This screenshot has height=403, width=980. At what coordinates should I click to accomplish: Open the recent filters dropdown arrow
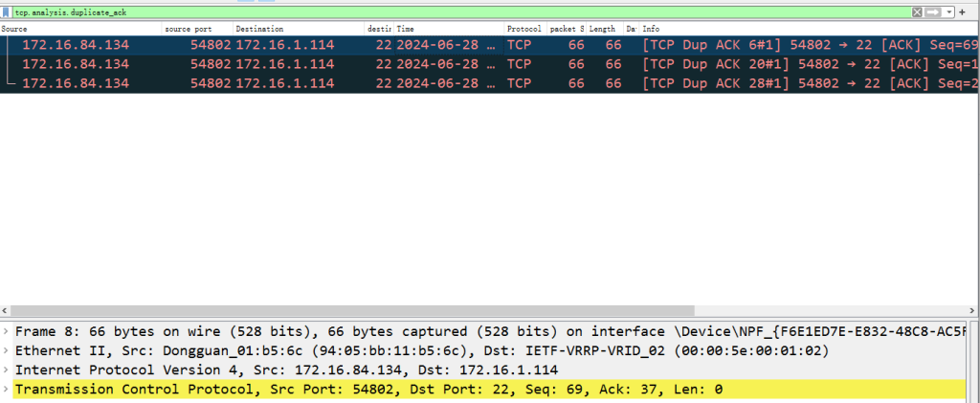coord(949,12)
